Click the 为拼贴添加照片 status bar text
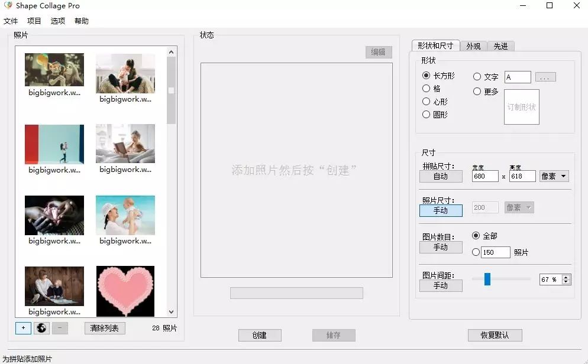 [x=27, y=359]
